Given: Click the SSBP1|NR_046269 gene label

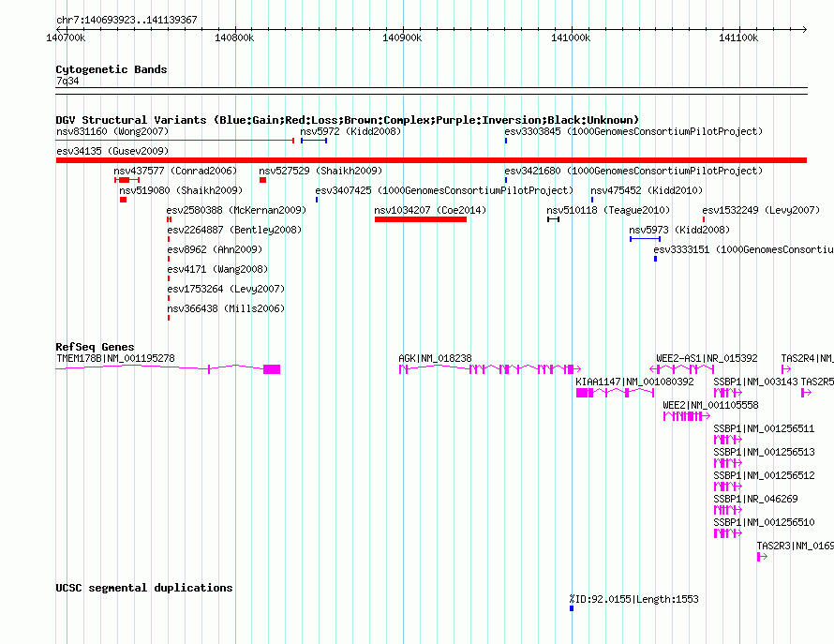Looking at the screenshot, I should click(755, 500).
